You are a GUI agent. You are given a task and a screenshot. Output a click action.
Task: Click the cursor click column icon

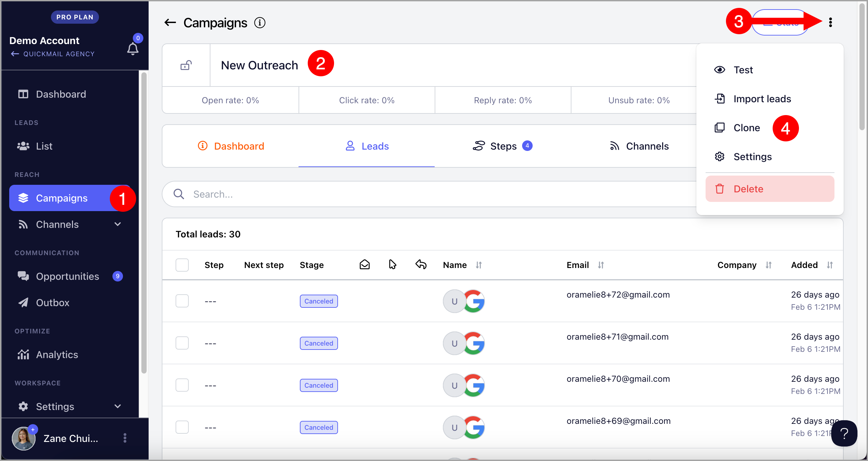(x=393, y=265)
